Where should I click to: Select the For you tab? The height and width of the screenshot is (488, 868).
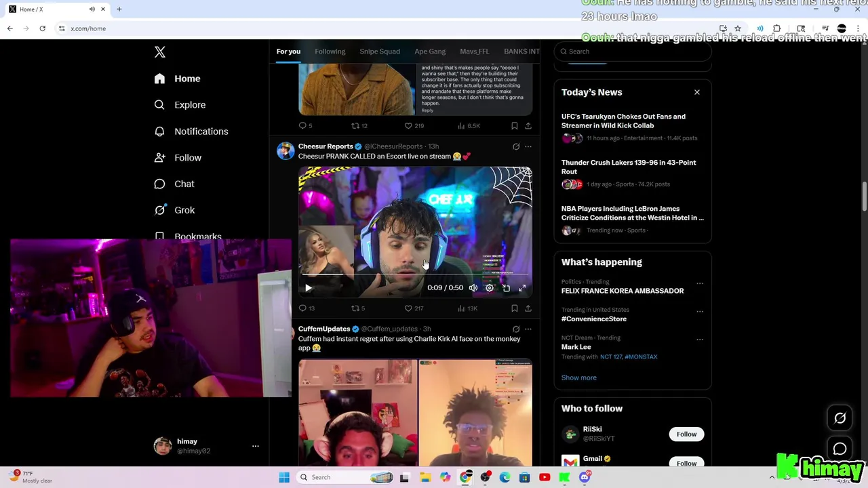pos(288,52)
